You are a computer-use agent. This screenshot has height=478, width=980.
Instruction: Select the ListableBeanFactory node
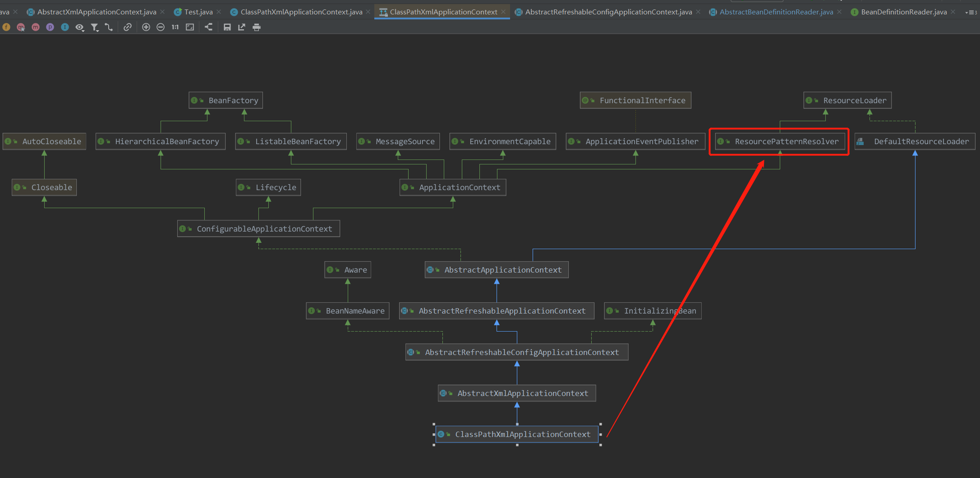click(x=291, y=141)
